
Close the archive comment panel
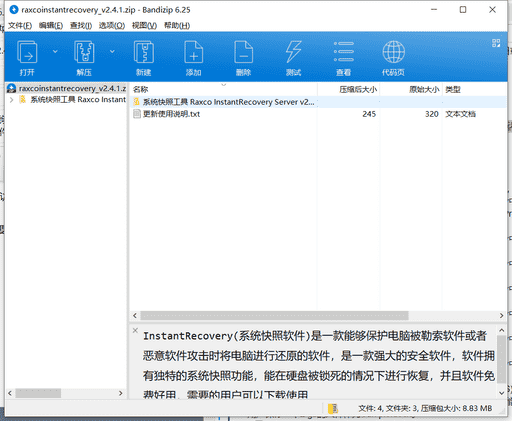click(x=135, y=330)
